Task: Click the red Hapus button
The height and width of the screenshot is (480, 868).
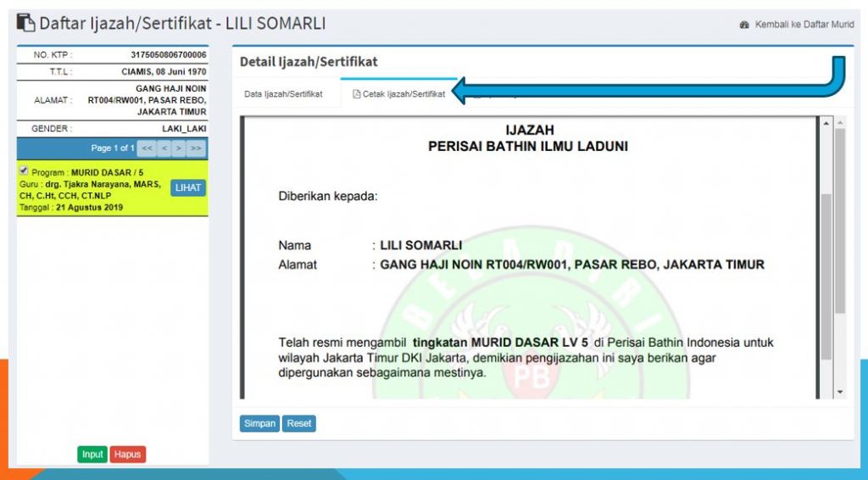Action: click(127, 455)
